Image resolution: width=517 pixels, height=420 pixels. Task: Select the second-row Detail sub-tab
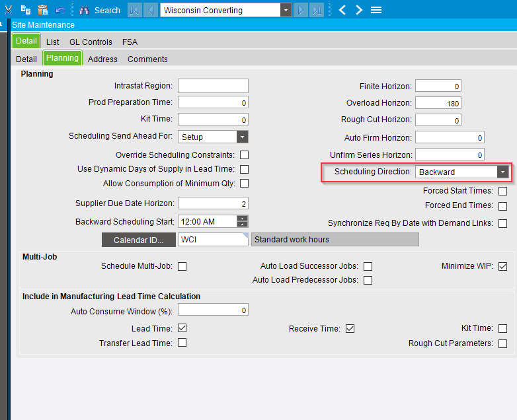[26, 59]
